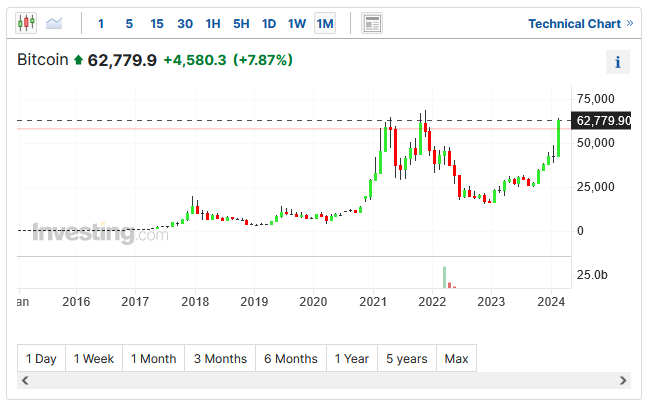This screenshot has width=648, height=406.
Task: Click the 2017 time axis label
Action: click(135, 302)
